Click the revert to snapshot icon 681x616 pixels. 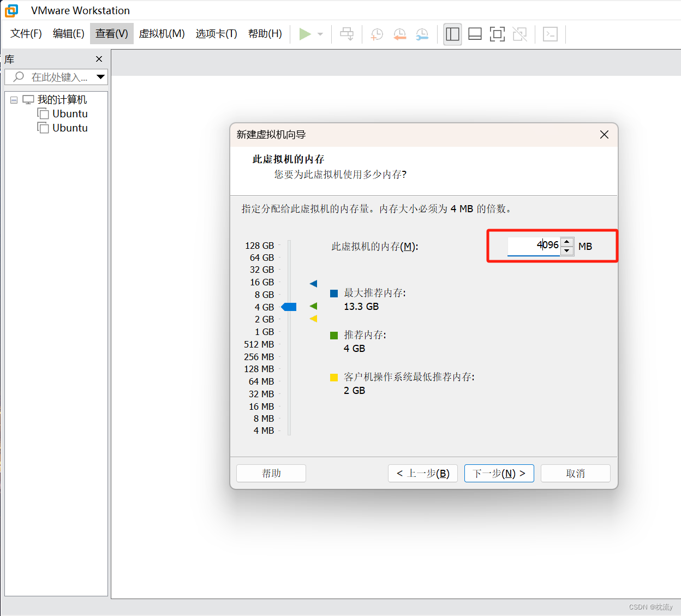tap(399, 34)
